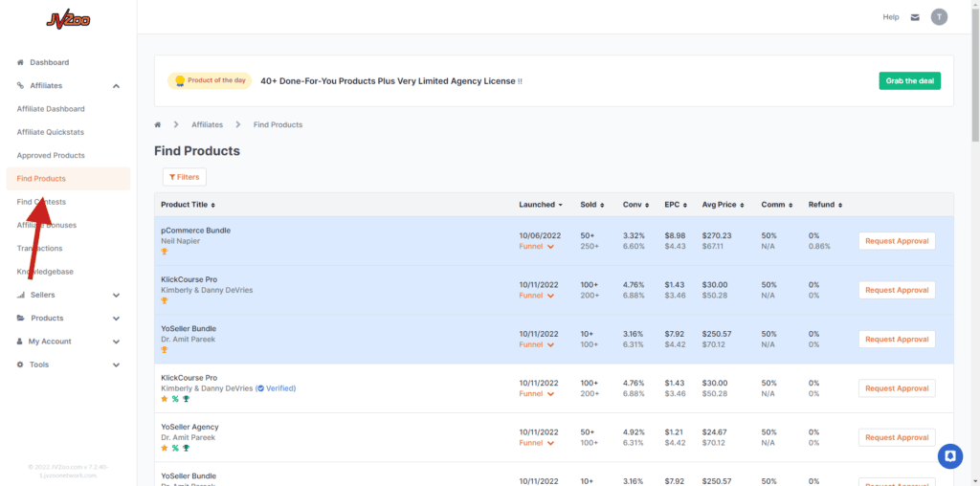The width and height of the screenshot is (980, 486).
Task: Click the Products folder icon
Action: pyautogui.click(x=20, y=318)
